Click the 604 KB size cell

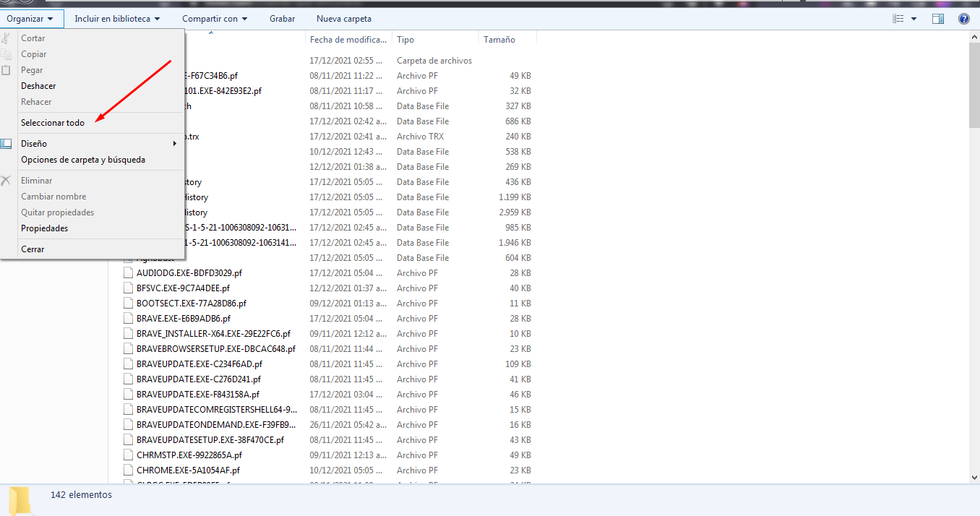click(518, 258)
